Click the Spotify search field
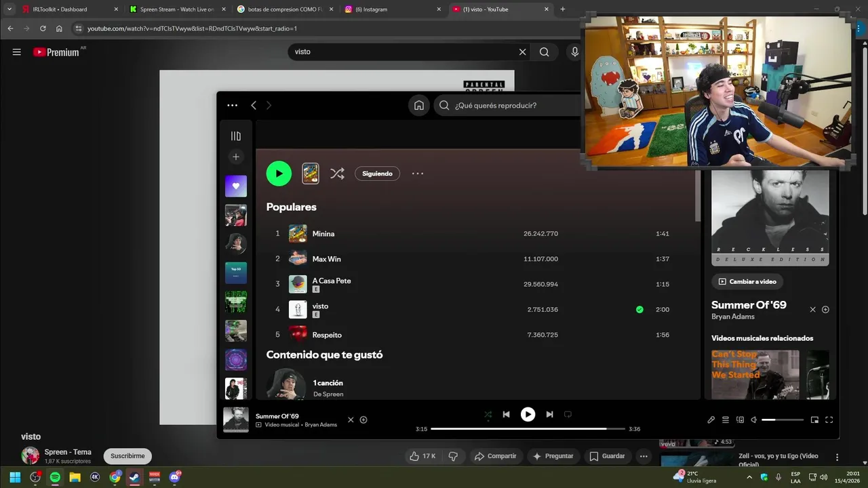The height and width of the screenshot is (488, 868). click(x=509, y=105)
